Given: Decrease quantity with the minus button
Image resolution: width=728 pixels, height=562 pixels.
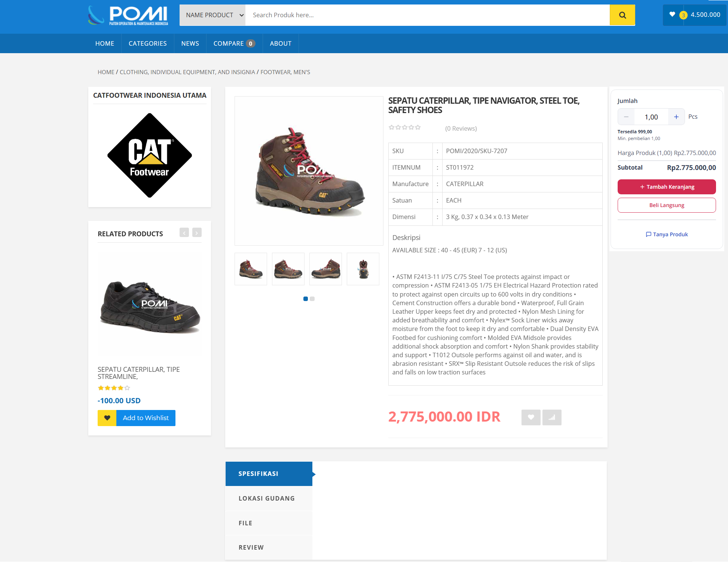Looking at the screenshot, I should coord(626,117).
